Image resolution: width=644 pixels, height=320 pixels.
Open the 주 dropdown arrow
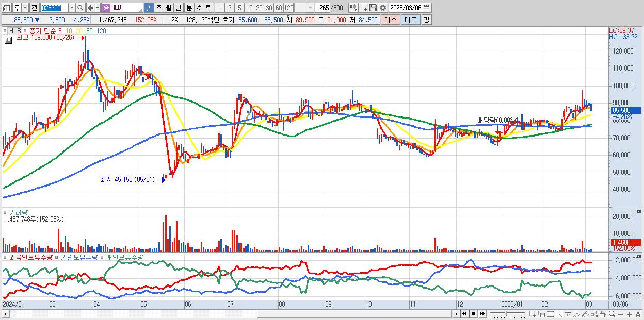click(25, 8)
